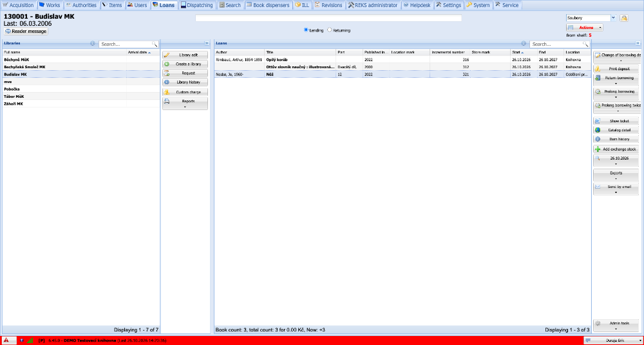Image resolution: width=644 pixels, height=345 pixels.
Task: Collapse the Libraries panel with double-arrow
Action: [207, 43]
